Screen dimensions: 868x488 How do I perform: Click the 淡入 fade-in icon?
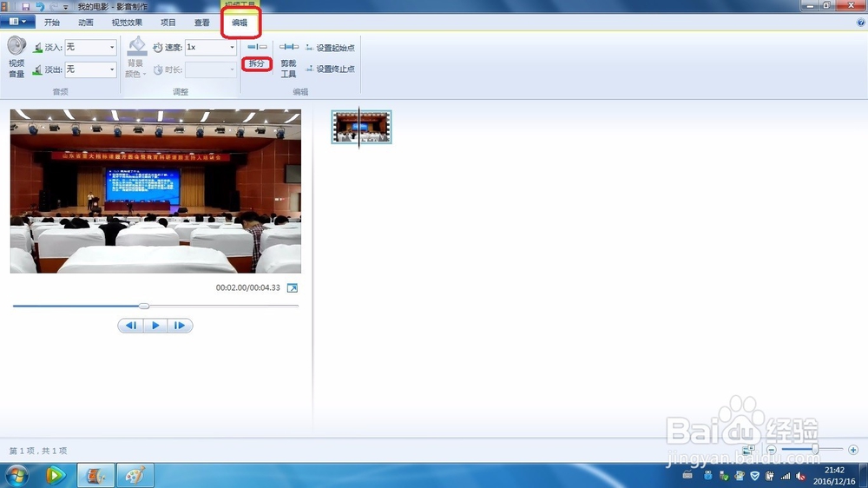click(37, 48)
